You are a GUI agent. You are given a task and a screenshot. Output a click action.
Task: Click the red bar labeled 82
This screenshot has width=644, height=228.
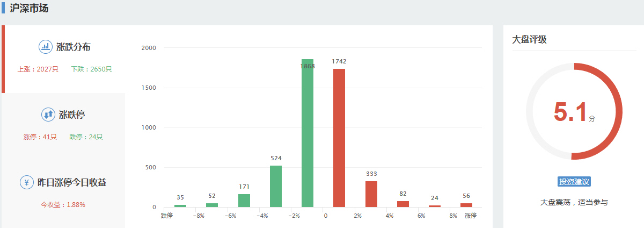click(x=403, y=204)
